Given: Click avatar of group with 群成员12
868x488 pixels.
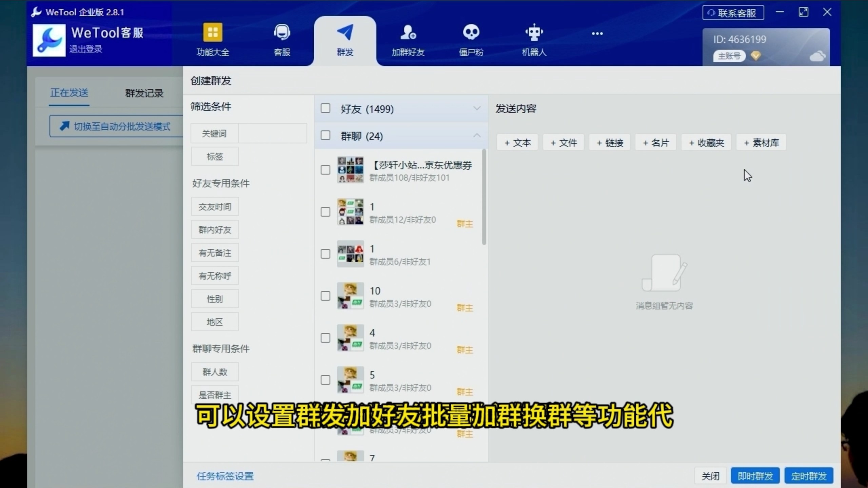Looking at the screenshot, I should tap(350, 212).
